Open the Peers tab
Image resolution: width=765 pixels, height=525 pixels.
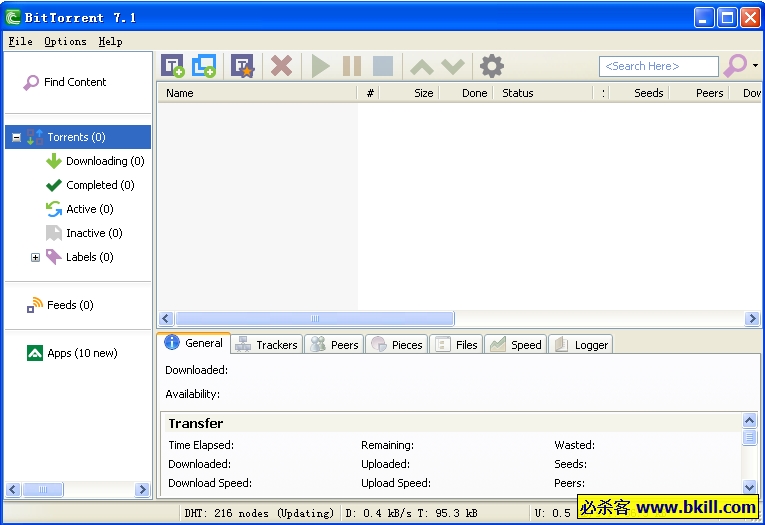coord(334,344)
